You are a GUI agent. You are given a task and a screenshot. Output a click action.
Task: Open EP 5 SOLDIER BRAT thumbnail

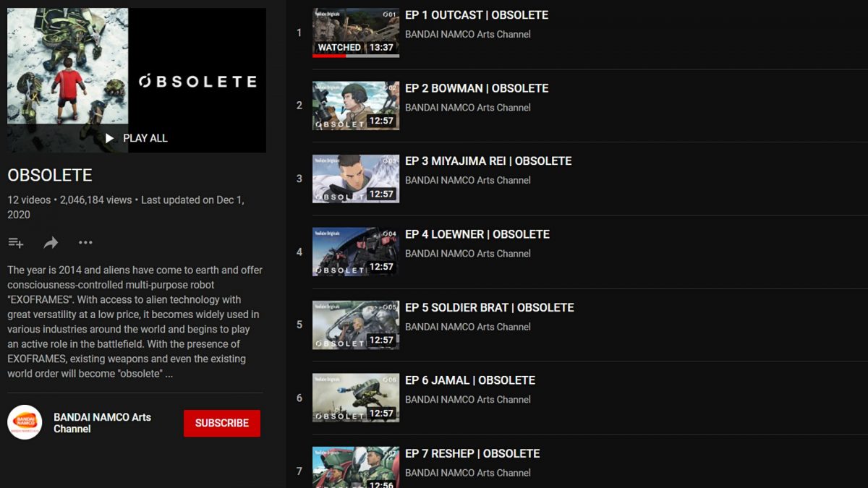point(355,325)
